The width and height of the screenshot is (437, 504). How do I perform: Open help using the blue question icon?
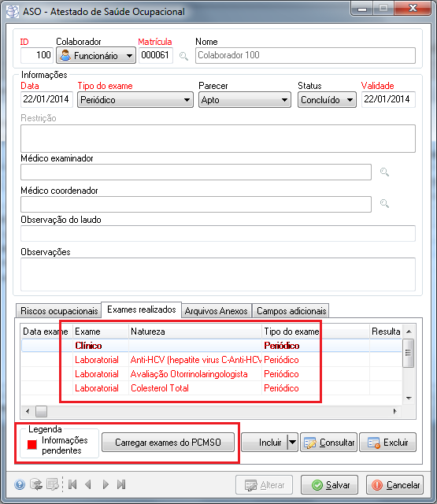(20, 484)
